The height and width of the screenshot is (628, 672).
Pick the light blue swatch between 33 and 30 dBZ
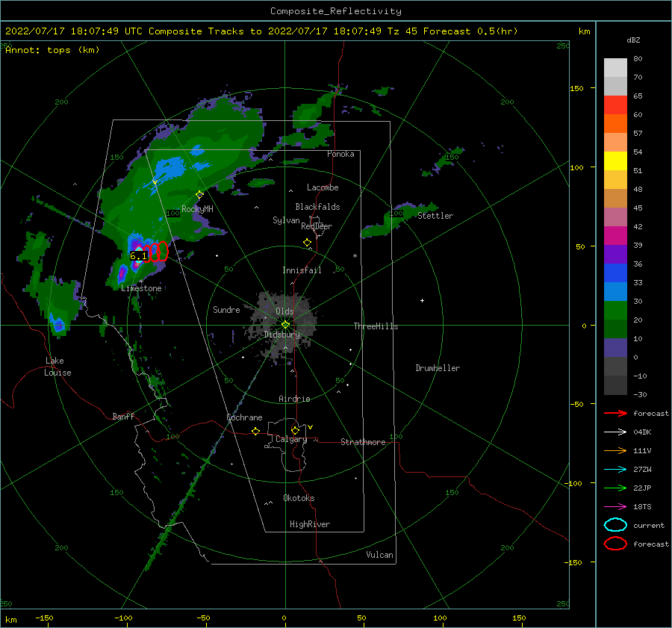point(615,292)
